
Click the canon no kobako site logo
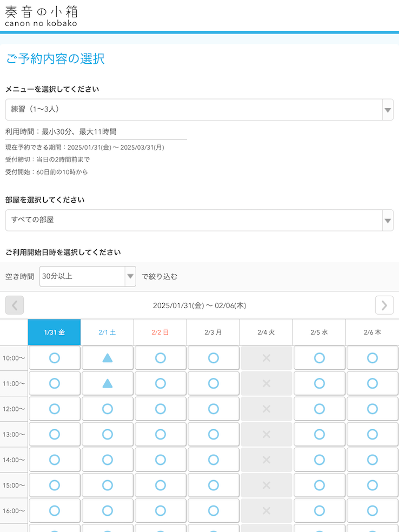(x=41, y=16)
